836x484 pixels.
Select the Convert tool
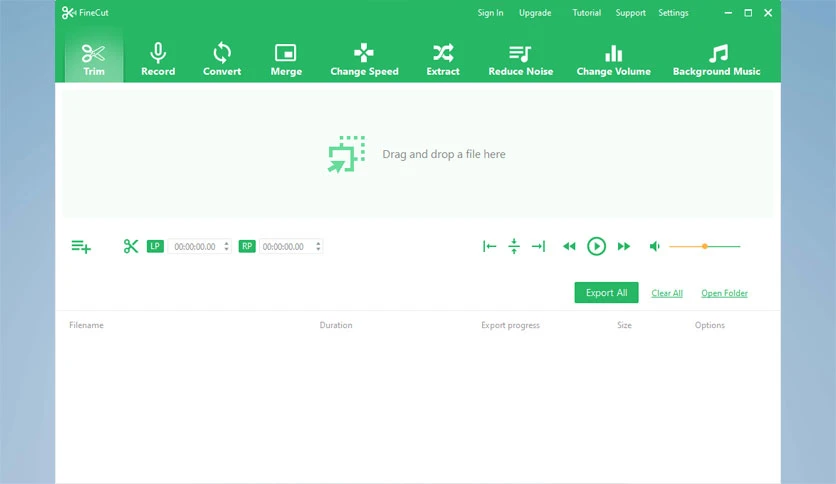[222, 59]
